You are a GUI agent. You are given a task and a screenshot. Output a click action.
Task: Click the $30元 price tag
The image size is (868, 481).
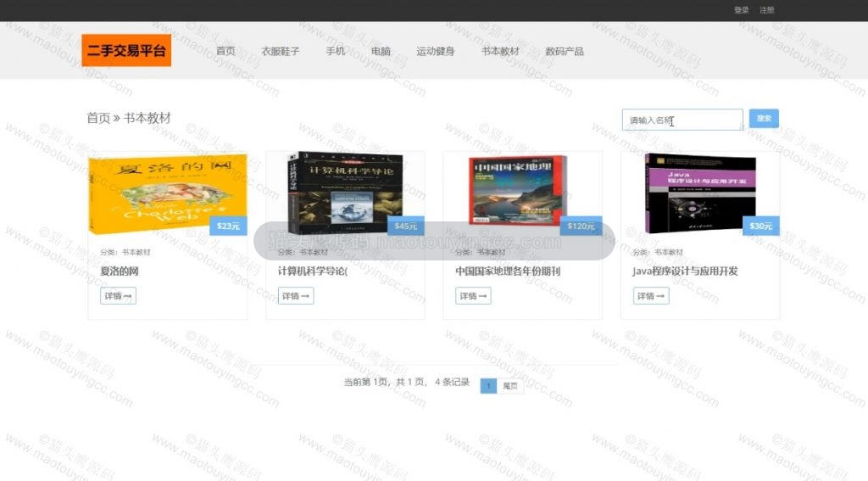760,227
